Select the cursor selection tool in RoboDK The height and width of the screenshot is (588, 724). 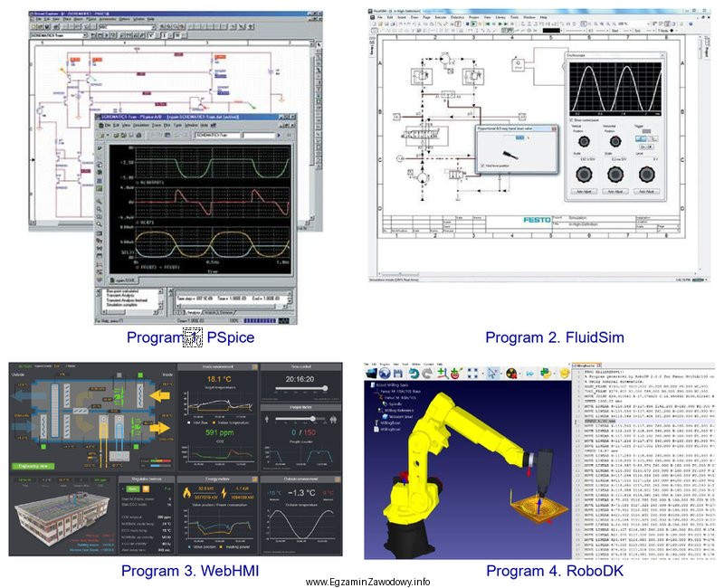492,373
